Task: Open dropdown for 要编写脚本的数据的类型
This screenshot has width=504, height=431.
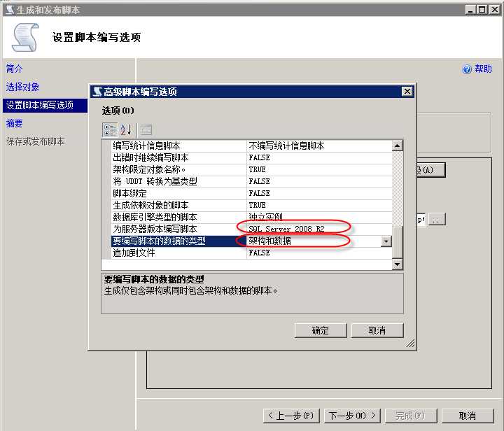Action: click(386, 241)
